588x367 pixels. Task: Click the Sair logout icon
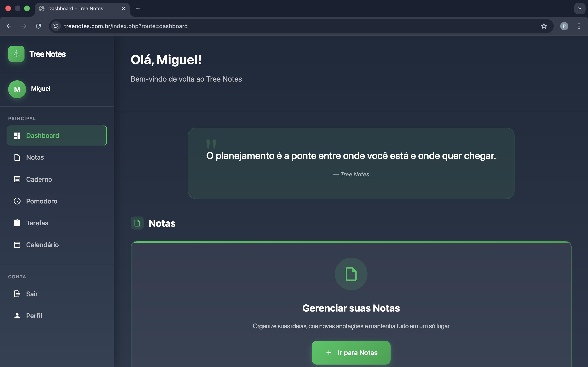pos(17,294)
